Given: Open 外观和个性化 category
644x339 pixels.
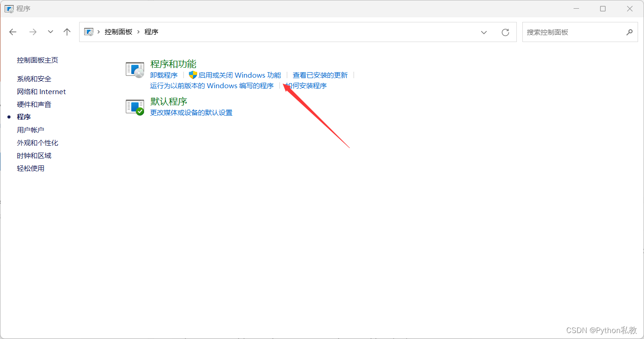Looking at the screenshot, I should pos(38,143).
